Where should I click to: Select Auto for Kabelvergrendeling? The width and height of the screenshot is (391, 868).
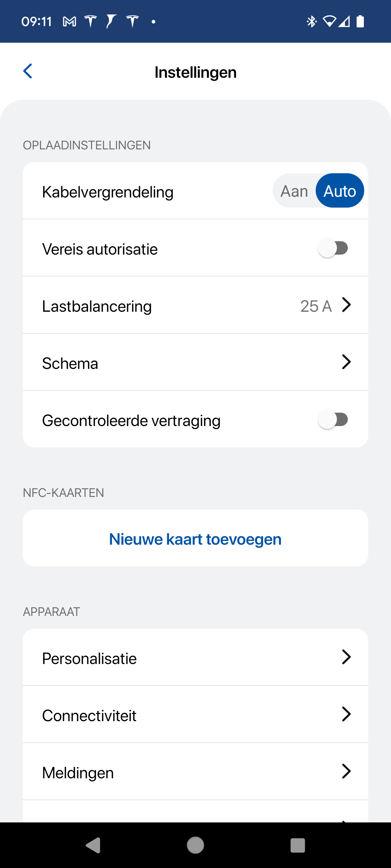[x=340, y=191]
